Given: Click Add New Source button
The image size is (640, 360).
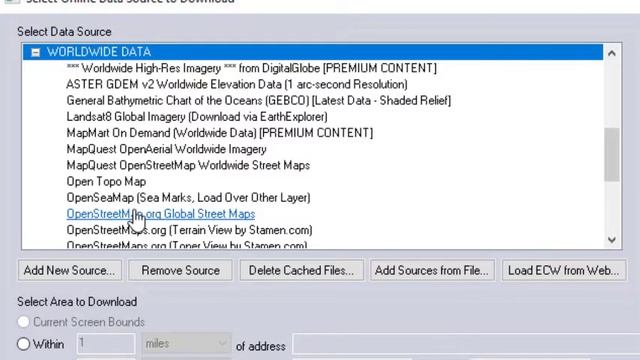Looking at the screenshot, I should point(70,270).
